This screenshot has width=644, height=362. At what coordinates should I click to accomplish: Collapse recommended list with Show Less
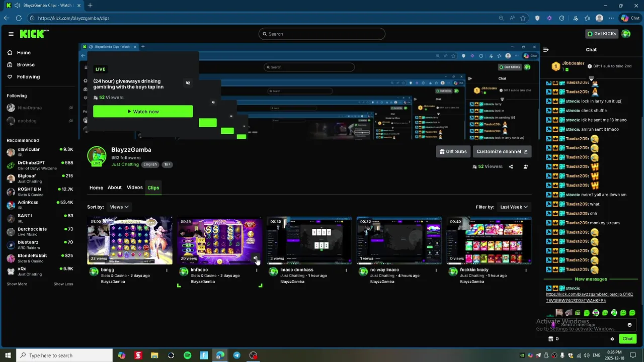click(x=63, y=284)
